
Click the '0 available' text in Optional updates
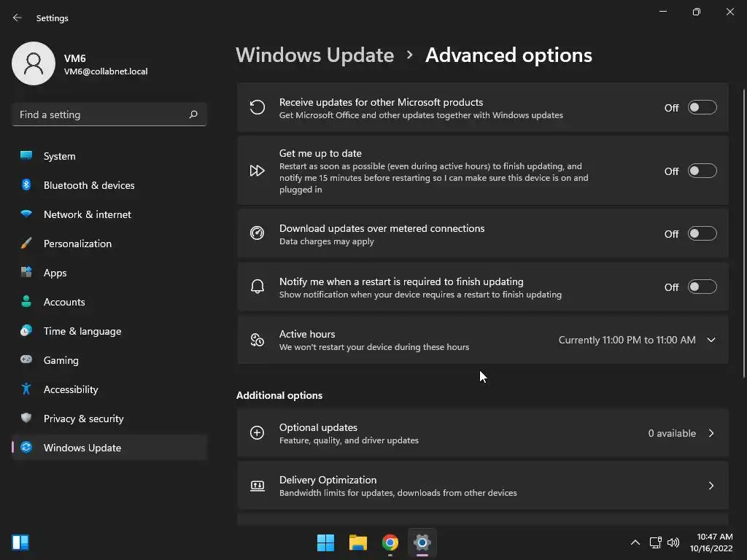click(x=672, y=433)
